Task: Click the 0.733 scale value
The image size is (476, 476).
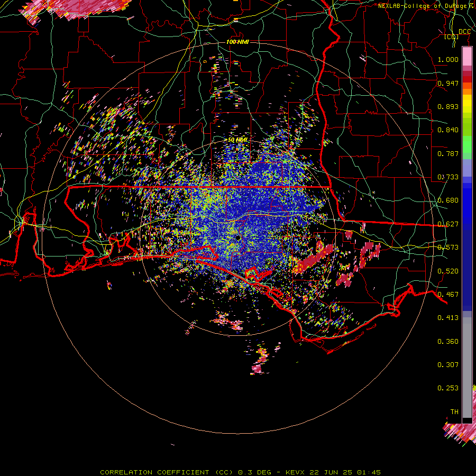Action: point(448,177)
